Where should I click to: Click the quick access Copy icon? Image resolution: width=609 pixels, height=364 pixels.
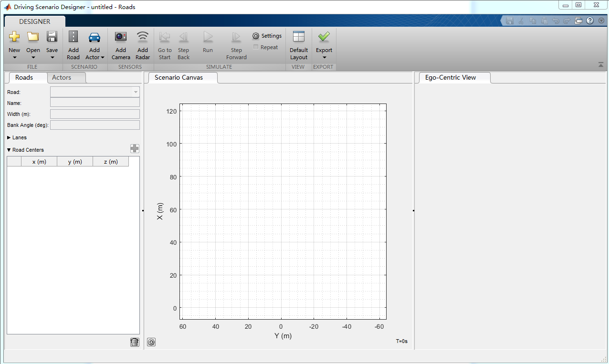pyautogui.click(x=533, y=21)
